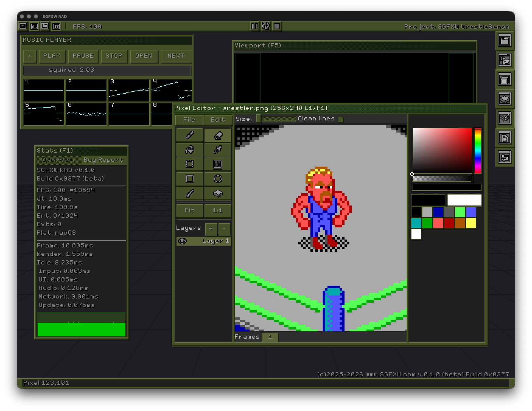This screenshot has height=411, width=532.
Task: Open the file browser sidebar icon
Action: click(x=505, y=40)
